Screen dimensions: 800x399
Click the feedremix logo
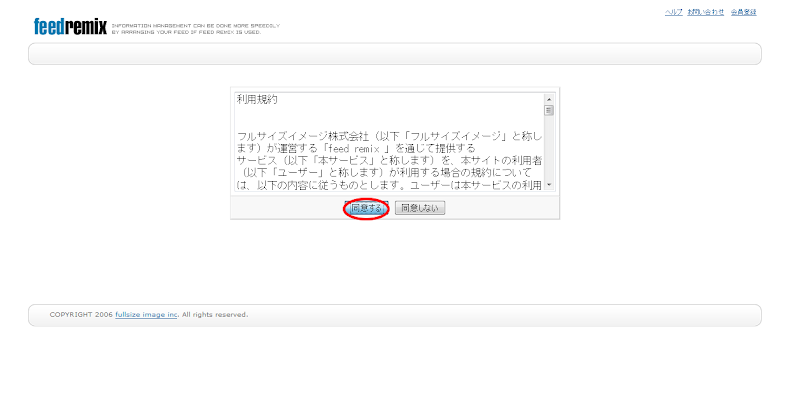coord(70,26)
